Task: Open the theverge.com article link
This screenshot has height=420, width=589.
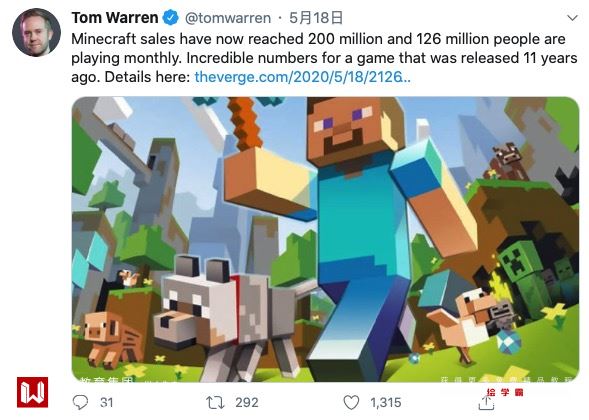Action: tap(302, 77)
